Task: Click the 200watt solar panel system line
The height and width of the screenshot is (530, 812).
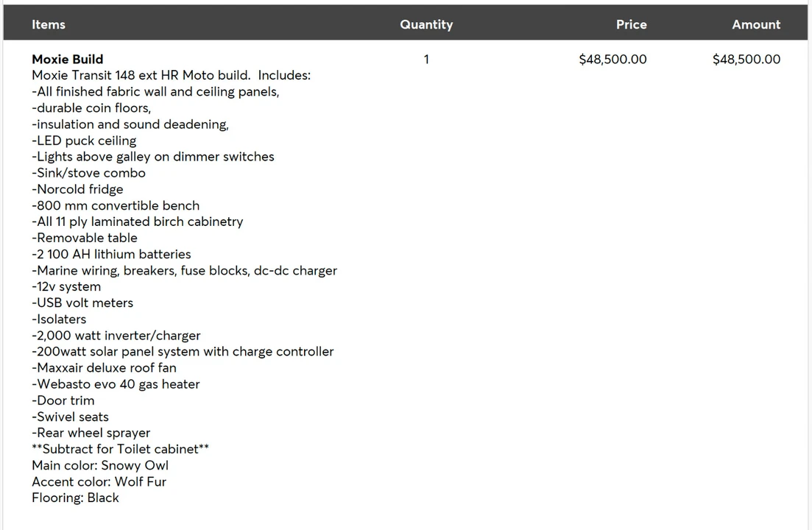Action: [183, 351]
